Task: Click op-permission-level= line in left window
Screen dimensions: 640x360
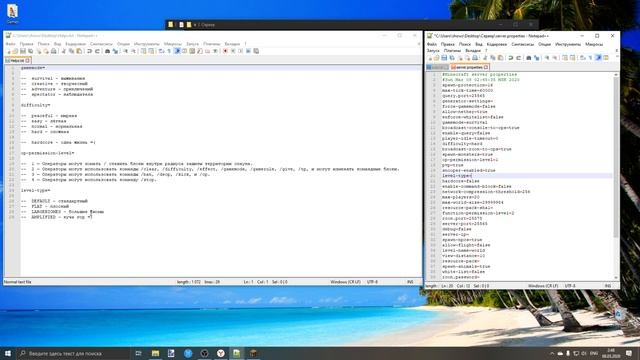Action: pyautogui.click(x=47, y=153)
